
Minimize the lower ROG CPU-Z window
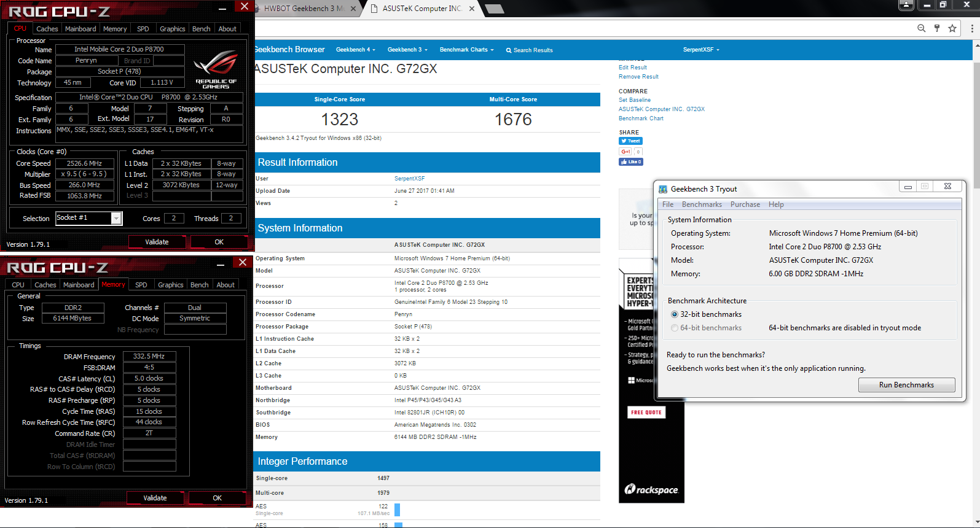click(220, 263)
